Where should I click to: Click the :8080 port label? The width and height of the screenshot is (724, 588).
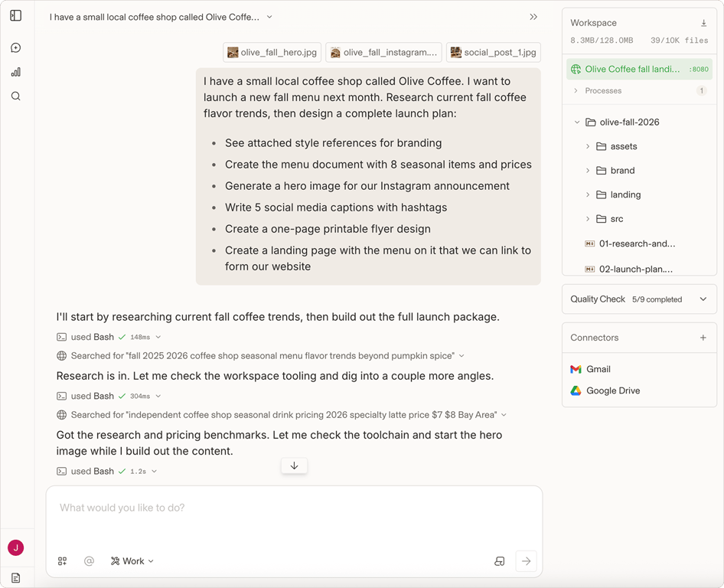pos(699,69)
